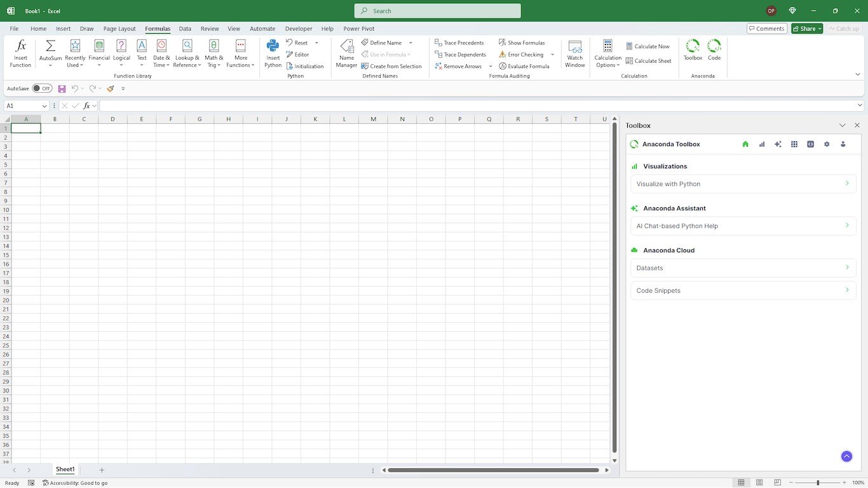
Task: Open Financial functions library
Action: click(x=99, y=53)
